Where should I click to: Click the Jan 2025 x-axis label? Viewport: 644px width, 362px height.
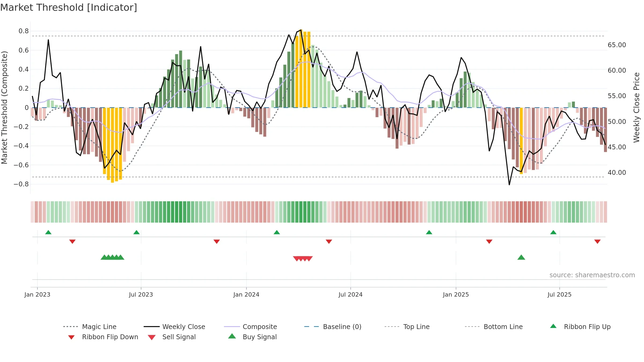tap(456, 294)
